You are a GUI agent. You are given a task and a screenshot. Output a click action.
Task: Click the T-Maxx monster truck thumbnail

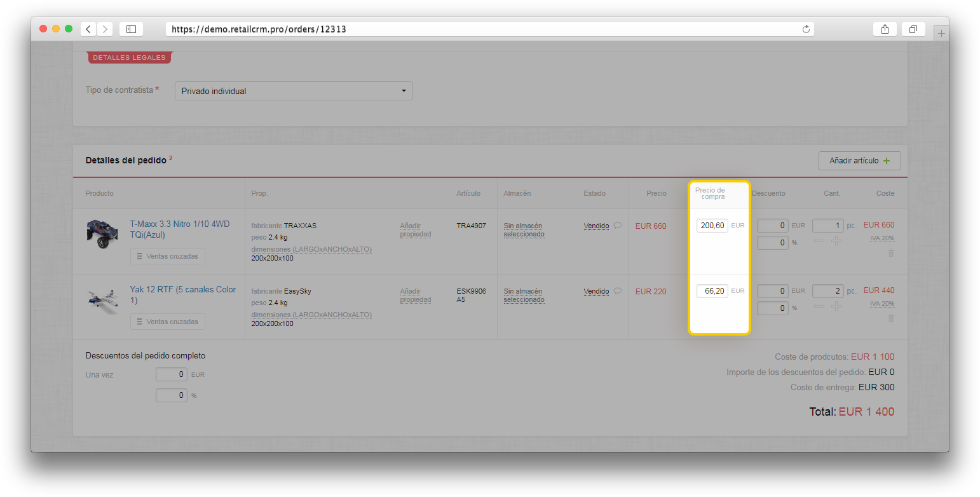click(x=102, y=233)
